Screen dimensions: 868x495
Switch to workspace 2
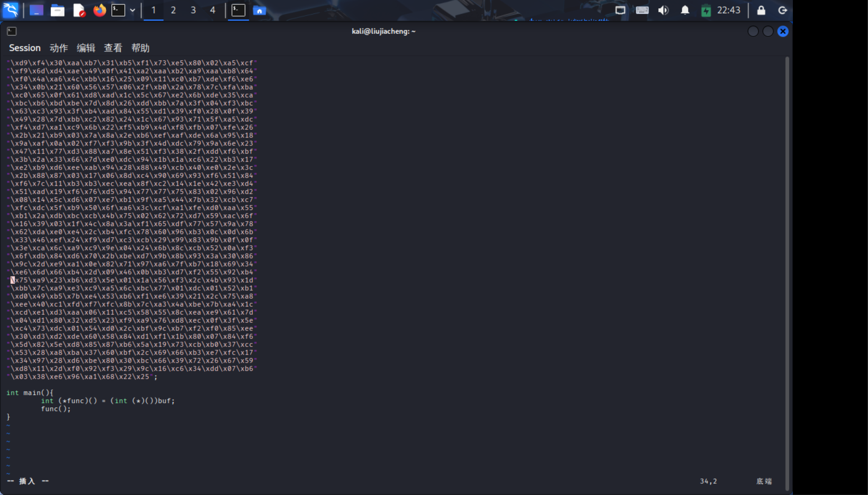tap(173, 10)
